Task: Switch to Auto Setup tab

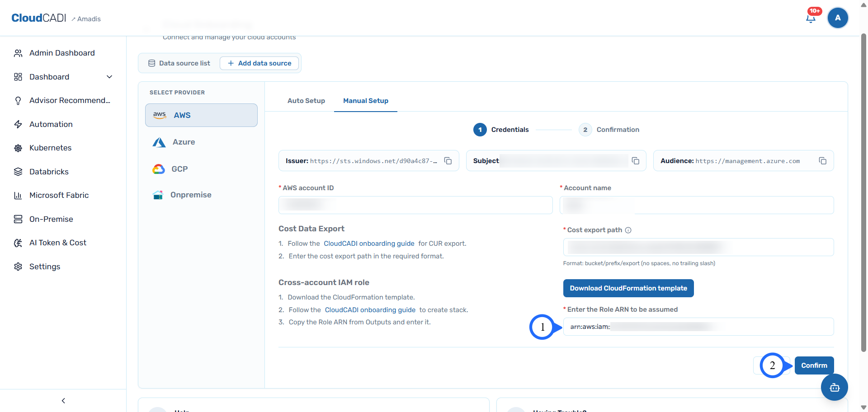Action: (306, 101)
